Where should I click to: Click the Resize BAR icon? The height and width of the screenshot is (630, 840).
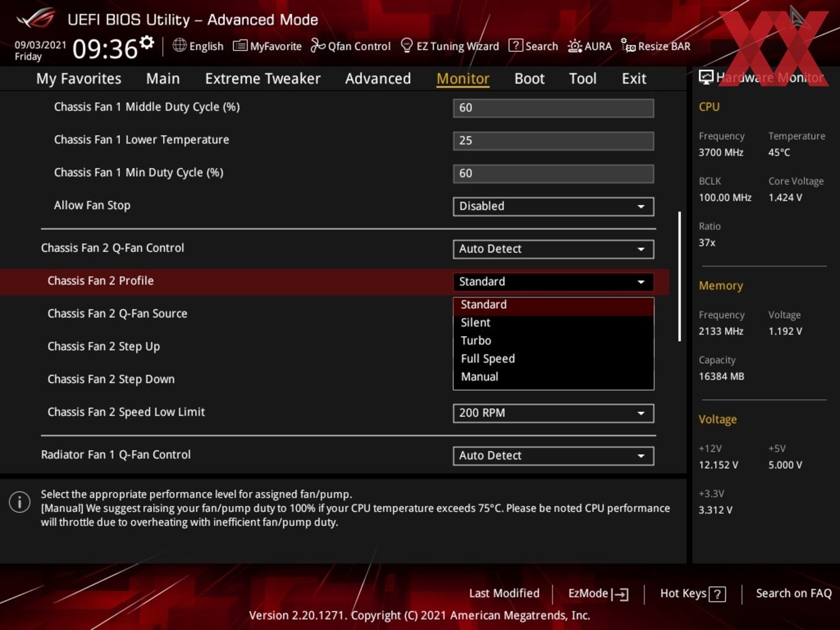tap(628, 45)
